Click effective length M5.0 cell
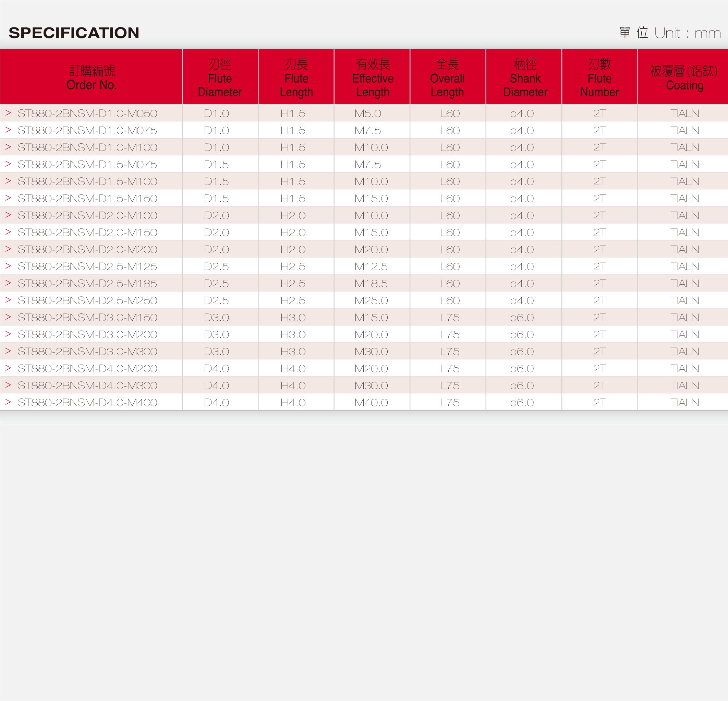This screenshot has height=701, width=728. pyautogui.click(x=368, y=113)
